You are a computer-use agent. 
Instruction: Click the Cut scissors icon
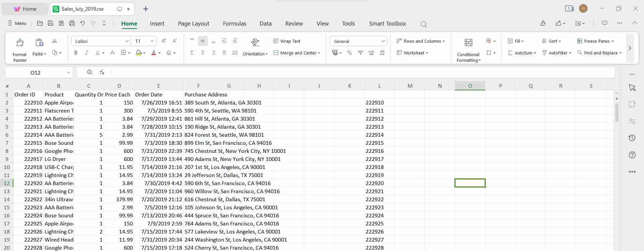(x=54, y=41)
